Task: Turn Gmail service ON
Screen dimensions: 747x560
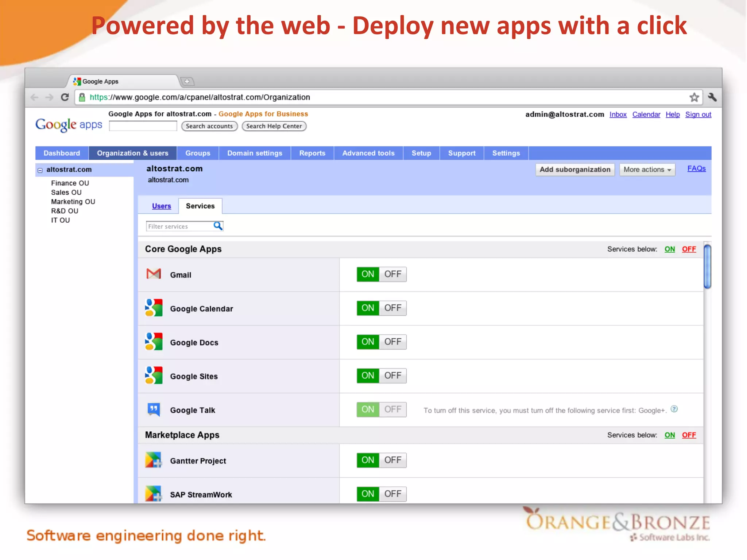Action: 368,274
